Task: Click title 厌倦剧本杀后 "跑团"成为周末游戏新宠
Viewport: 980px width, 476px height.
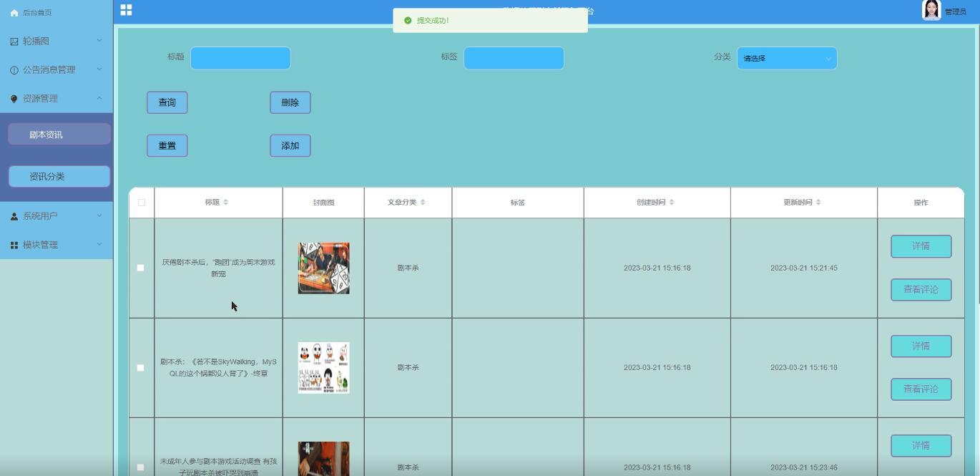Action: (x=218, y=268)
